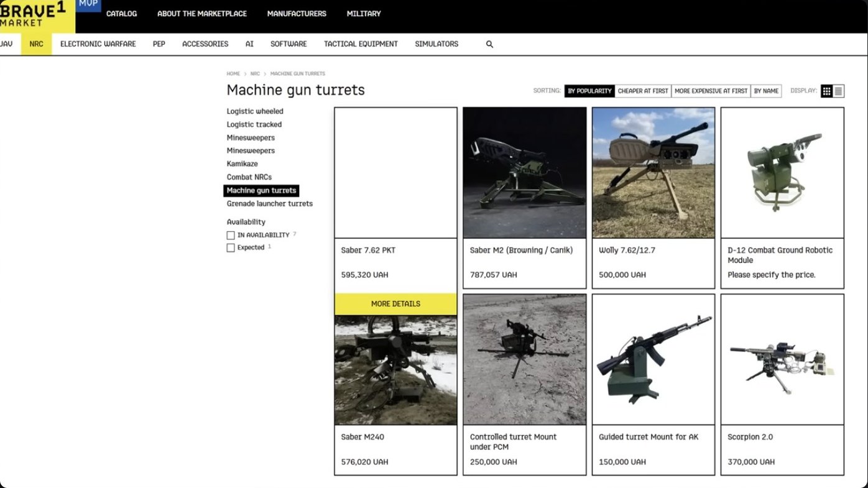The height and width of the screenshot is (488, 868).
Task: Open Grenade launcher turrets subcategory
Action: coord(270,204)
